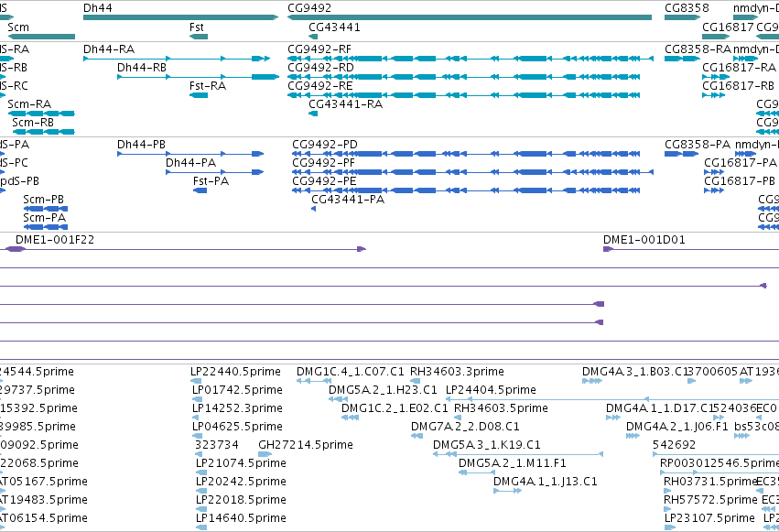Click the LP01742.5prime EST label
The height and width of the screenshot is (532, 779).
(x=237, y=390)
